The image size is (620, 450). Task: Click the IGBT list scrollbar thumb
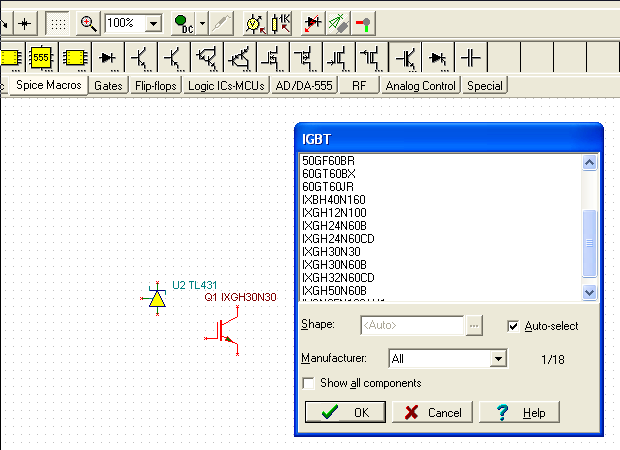[x=589, y=243]
